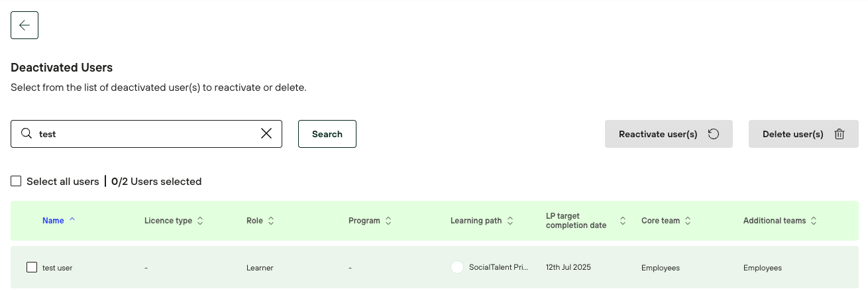
Task: Sort by the Core team column
Action: pyautogui.click(x=688, y=221)
